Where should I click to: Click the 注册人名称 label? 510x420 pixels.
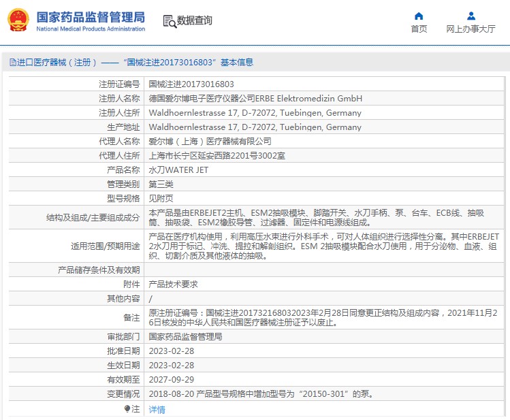pos(119,99)
